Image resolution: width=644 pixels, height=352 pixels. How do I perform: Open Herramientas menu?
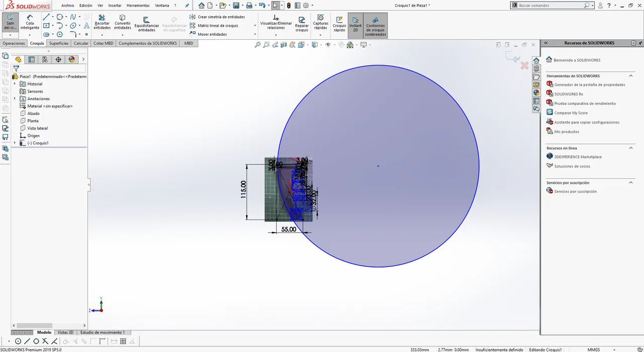138,6
